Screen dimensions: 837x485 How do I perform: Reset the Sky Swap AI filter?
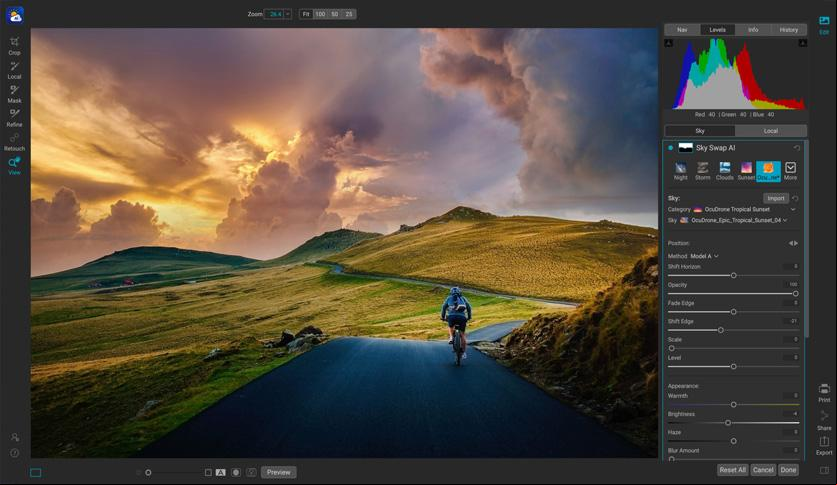tap(796, 148)
